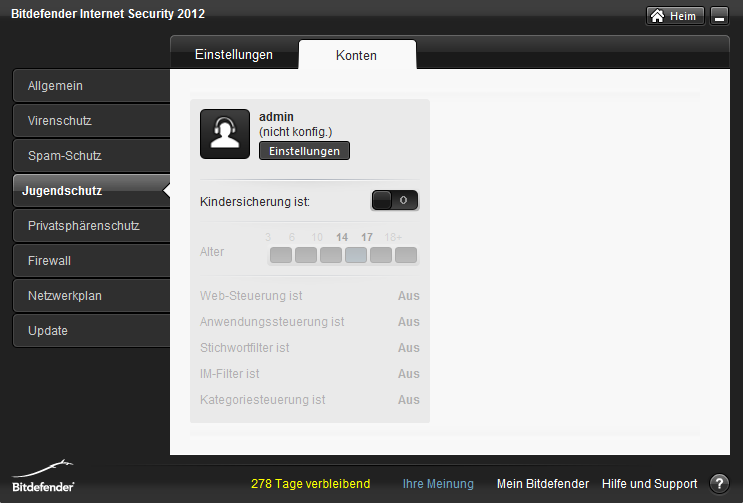The width and height of the screenshot is (743, 503).
Task: Click the Alter label
Action: click(x=212, y=252)
